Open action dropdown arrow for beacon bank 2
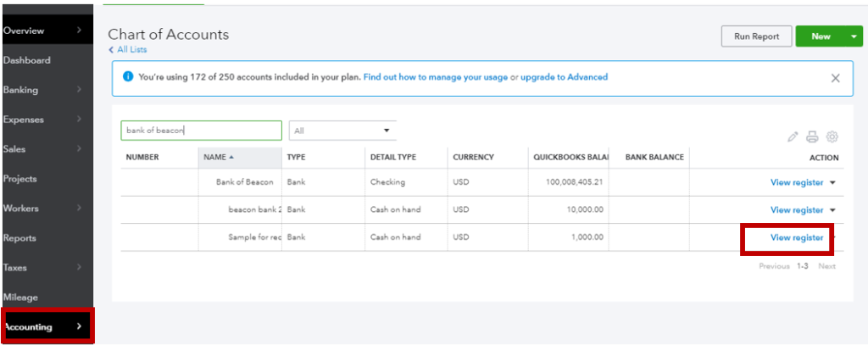Viewport: 868px width, 351px height. 832,210
